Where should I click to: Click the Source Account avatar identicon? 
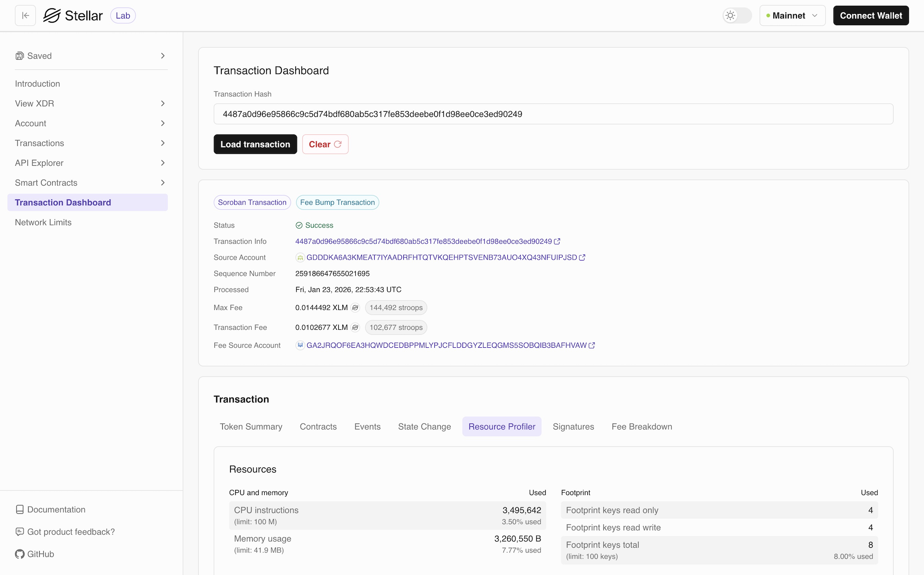pos(300,257)
